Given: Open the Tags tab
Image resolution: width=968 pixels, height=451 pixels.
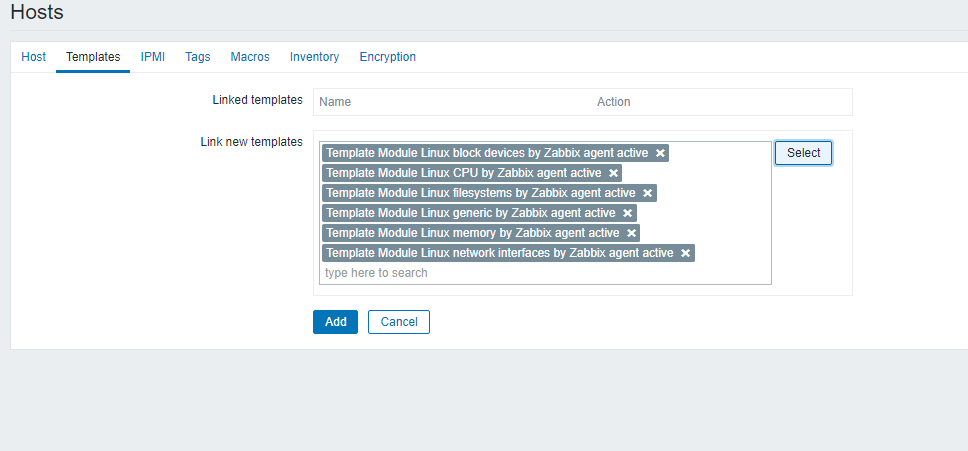Looking at the screenshot, I should 197,57.
